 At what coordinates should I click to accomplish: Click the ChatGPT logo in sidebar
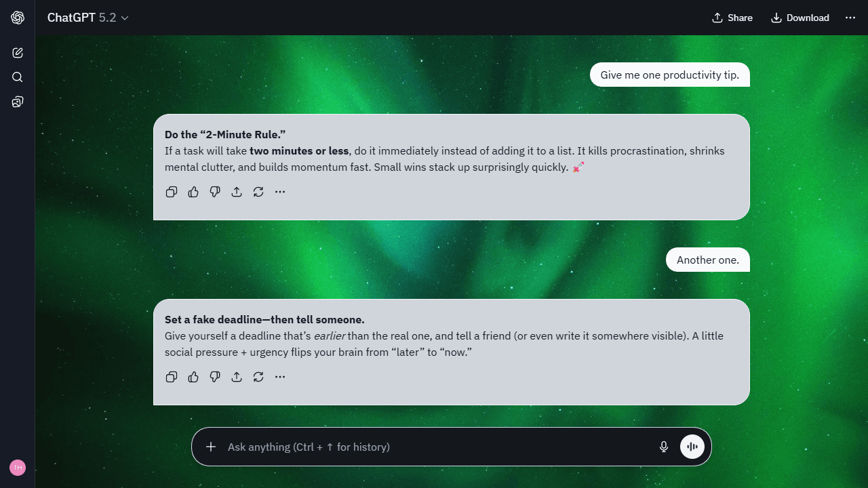pos(18,18)
